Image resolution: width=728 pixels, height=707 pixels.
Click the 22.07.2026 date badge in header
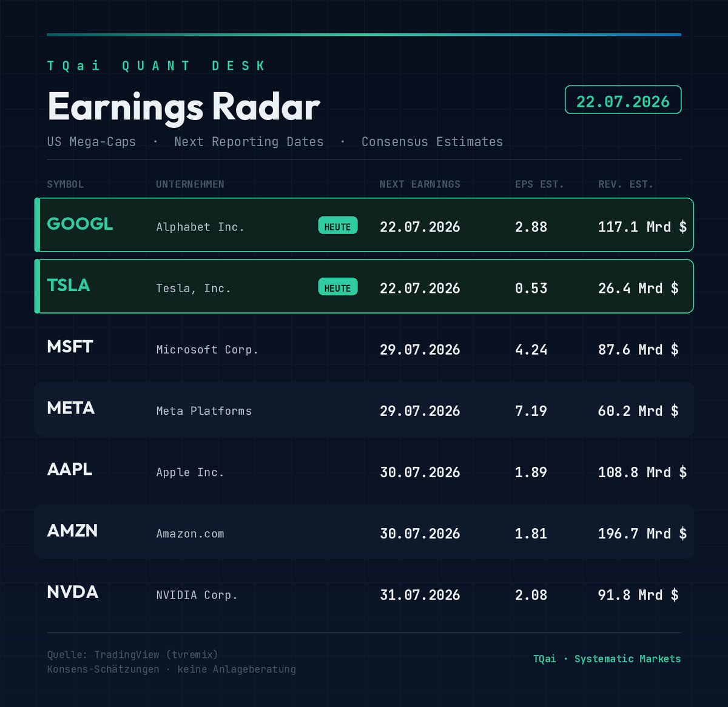tap(623, 100)
